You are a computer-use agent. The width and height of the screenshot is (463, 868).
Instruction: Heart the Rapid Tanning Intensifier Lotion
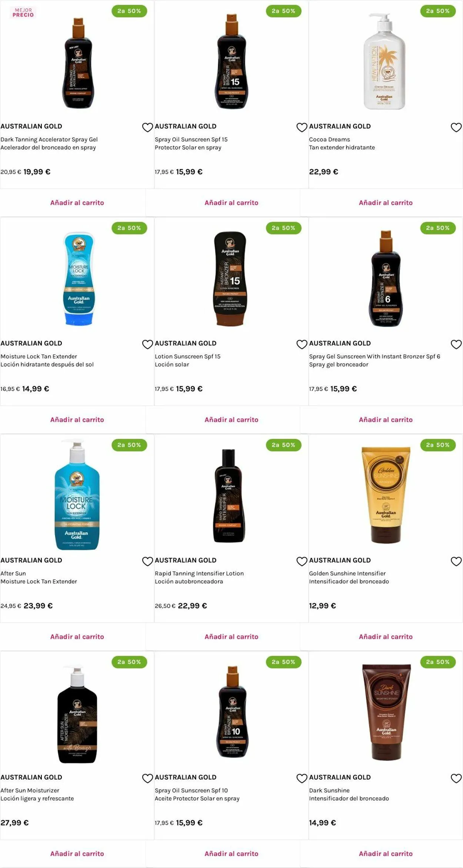[x=302, y=561]
